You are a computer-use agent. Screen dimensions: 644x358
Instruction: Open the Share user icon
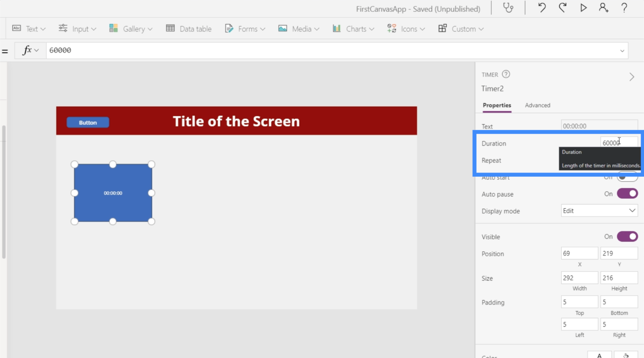tap(604, 8)
